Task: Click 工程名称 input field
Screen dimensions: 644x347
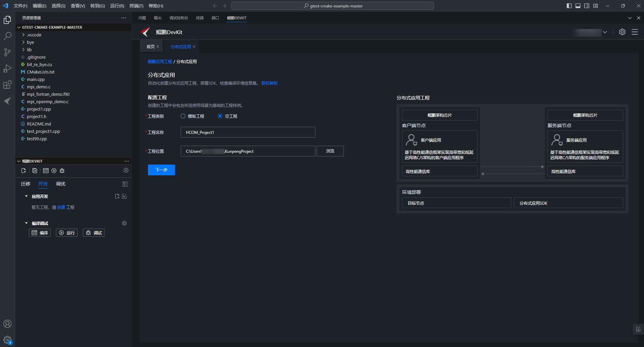Action: (x=248, y=132)
